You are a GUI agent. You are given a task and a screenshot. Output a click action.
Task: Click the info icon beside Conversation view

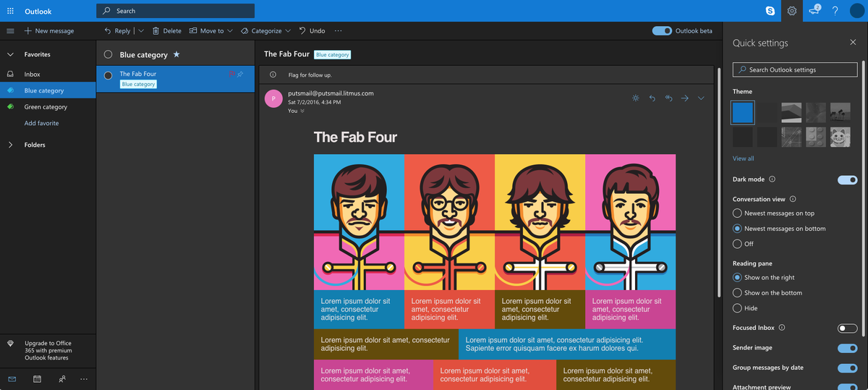(793, 199)
